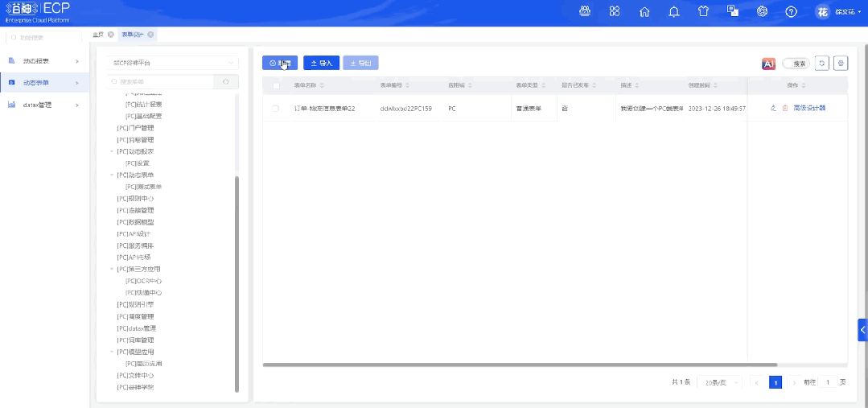Open 高级设计器 link

809,109
